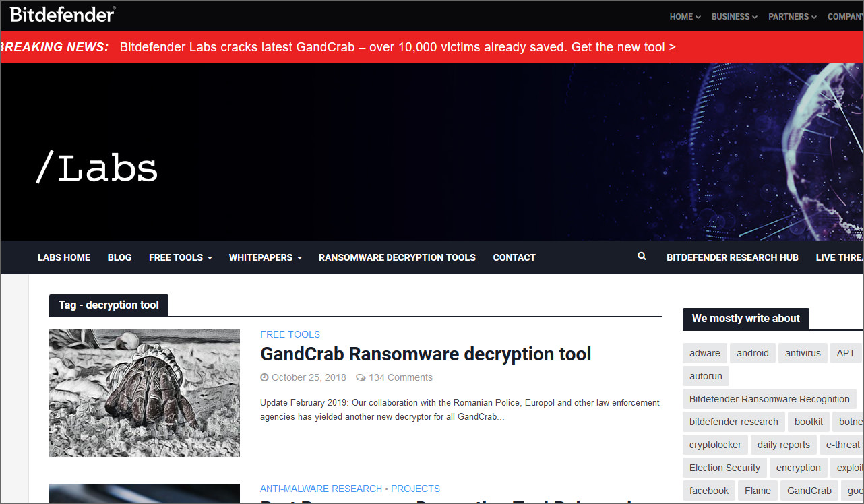The image size is (864, 504).
Task: Select the 'GandCrab' tag
Action: [809, 491]
